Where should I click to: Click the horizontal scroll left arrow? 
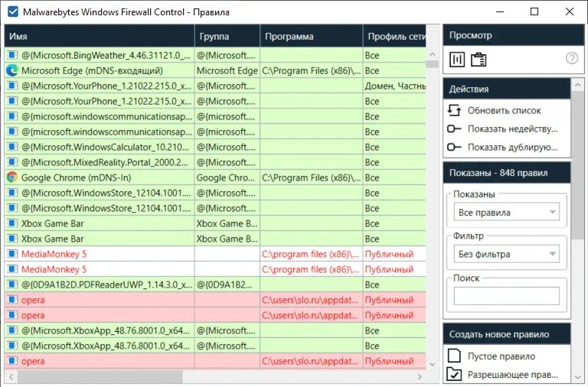[11, 376]
